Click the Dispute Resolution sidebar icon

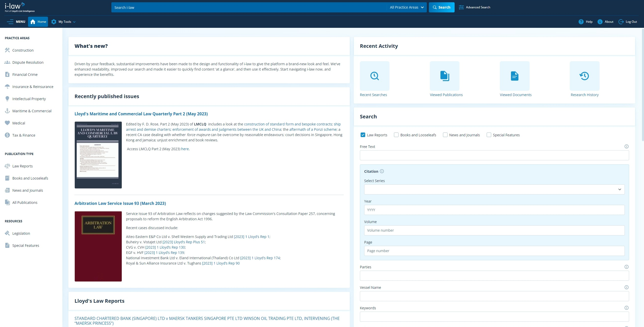click(7, 62)
